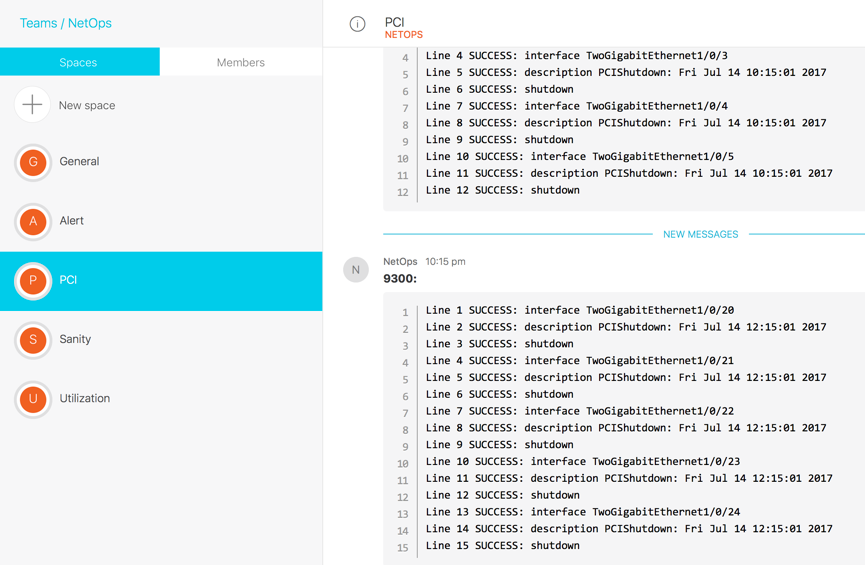The width and height of the screenshot is (865, 565).
Task: Open the Sanity space by name
Action: (x=75, y=340)
